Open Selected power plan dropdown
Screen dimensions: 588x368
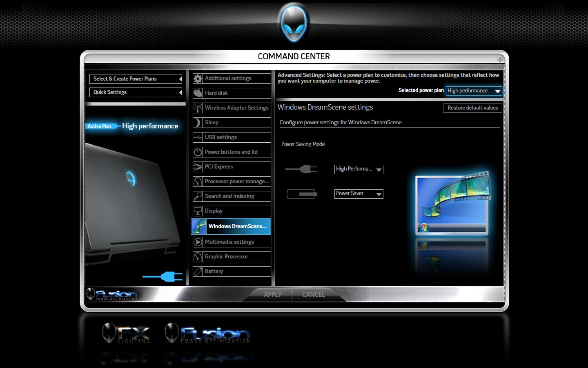click(474, 91)
